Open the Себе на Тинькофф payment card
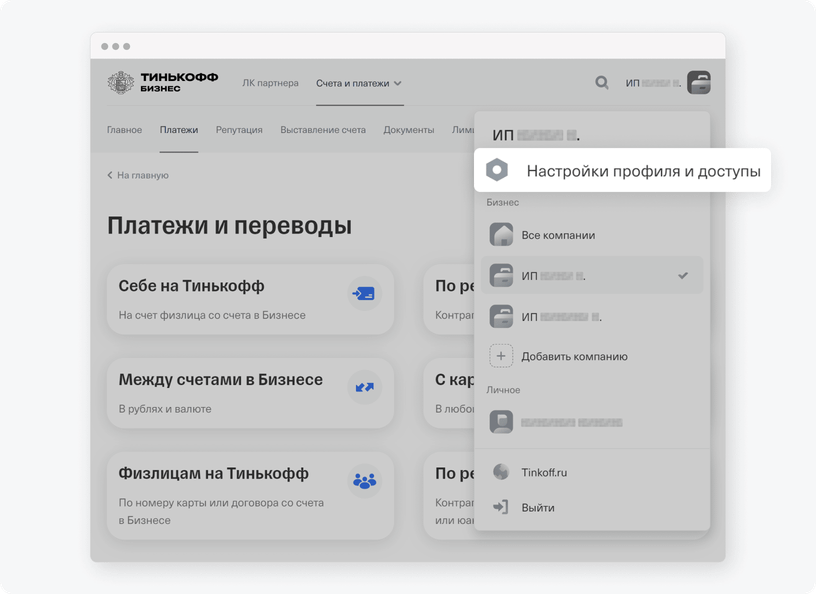816x594 pixels. [x=250, y=299]
